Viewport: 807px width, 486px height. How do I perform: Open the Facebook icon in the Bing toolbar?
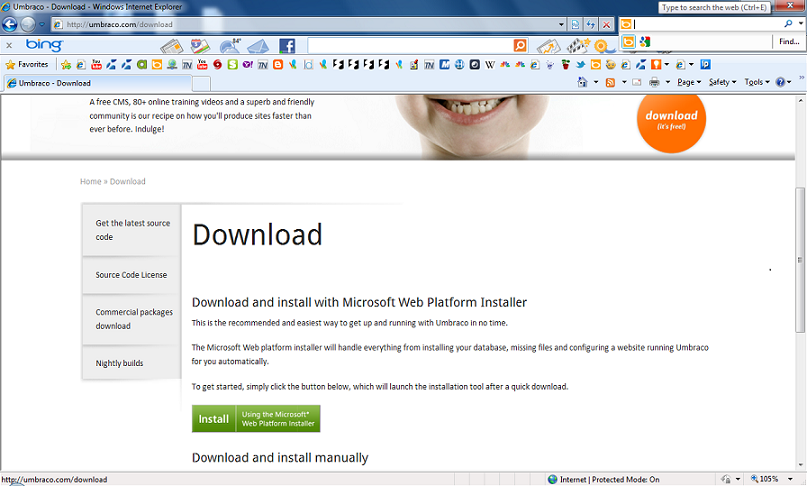tap(287, 46)
